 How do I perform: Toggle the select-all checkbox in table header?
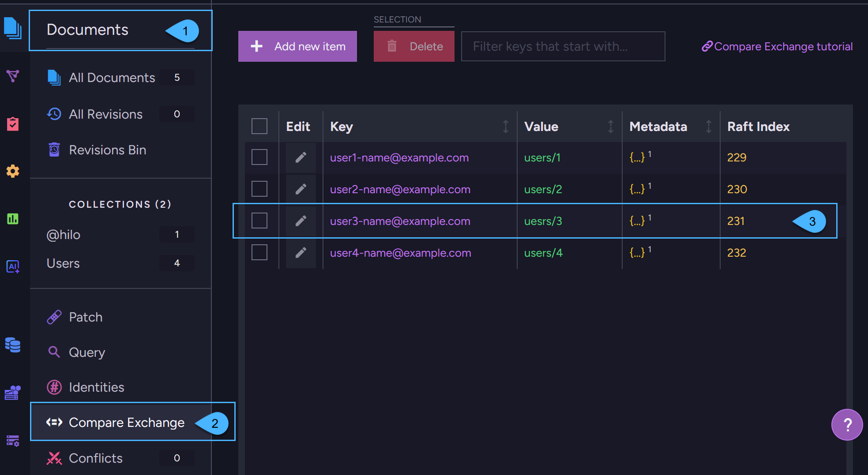259,126
